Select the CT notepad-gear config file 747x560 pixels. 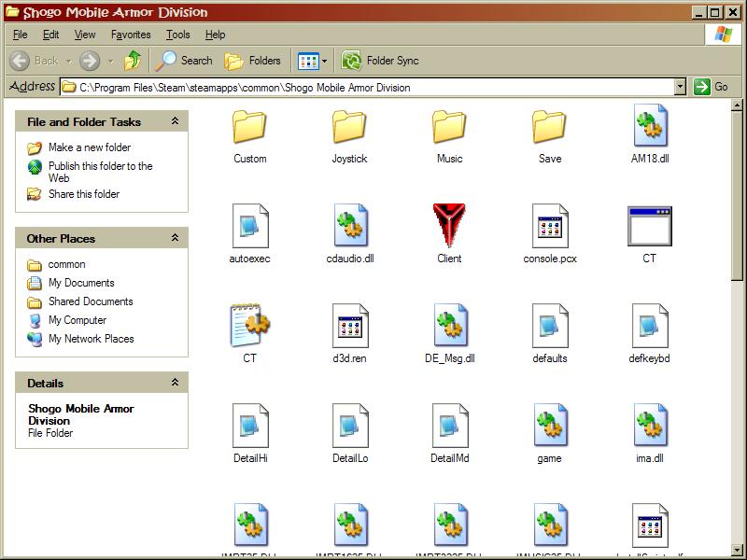tap(249, 325)
